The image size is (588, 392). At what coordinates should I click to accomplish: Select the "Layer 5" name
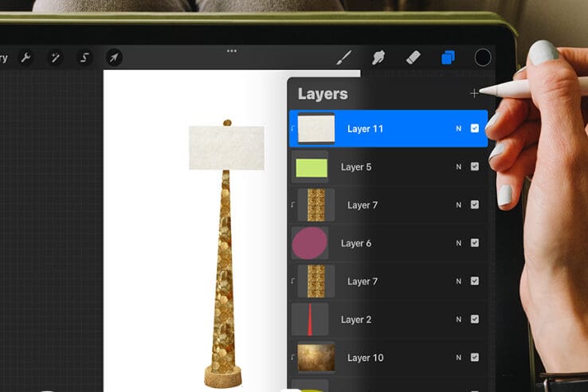click(x=356, y=167)
